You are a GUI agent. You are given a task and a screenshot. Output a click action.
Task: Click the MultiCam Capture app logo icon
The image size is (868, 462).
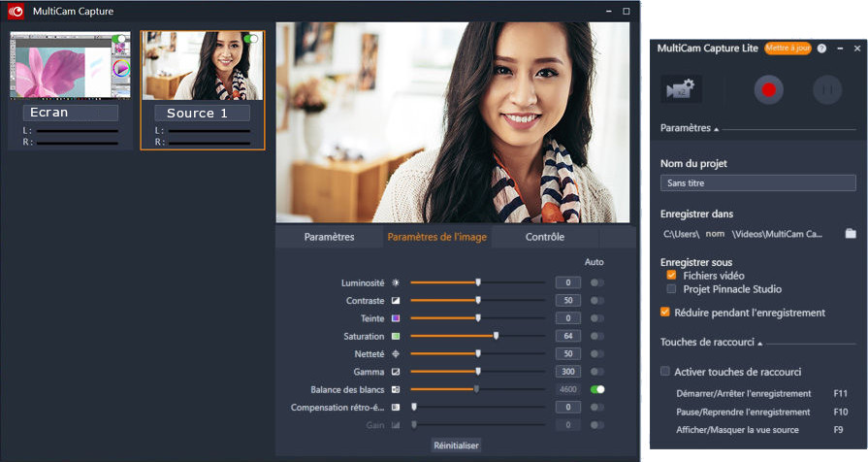[16, 11]
